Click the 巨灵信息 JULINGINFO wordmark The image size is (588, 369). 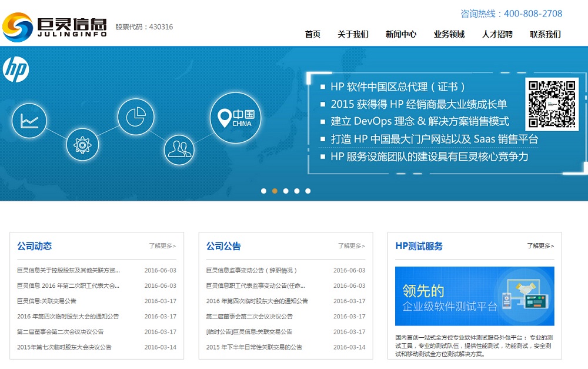click(x=72, y=27)
